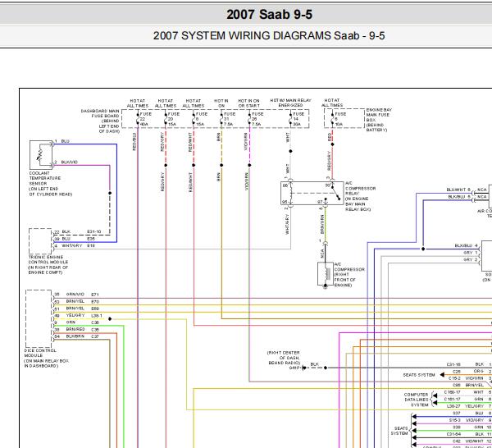Image resolution: width=492 pixels, height=448 pixels.
Task: Click the 'BLK/BLU 5' wire label
Action: tap(459, 197)
